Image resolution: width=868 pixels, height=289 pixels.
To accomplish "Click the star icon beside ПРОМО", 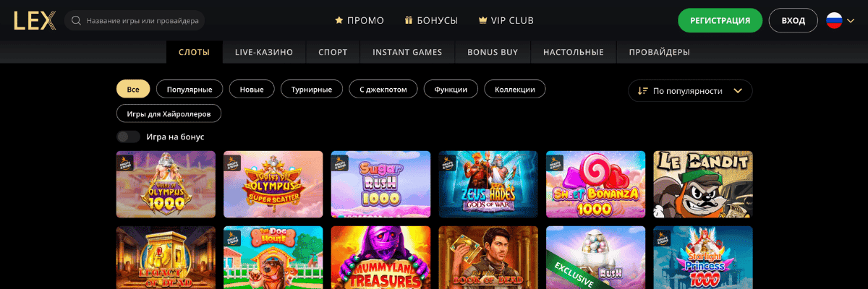I will pyautogui.click(x=339, y=20).
